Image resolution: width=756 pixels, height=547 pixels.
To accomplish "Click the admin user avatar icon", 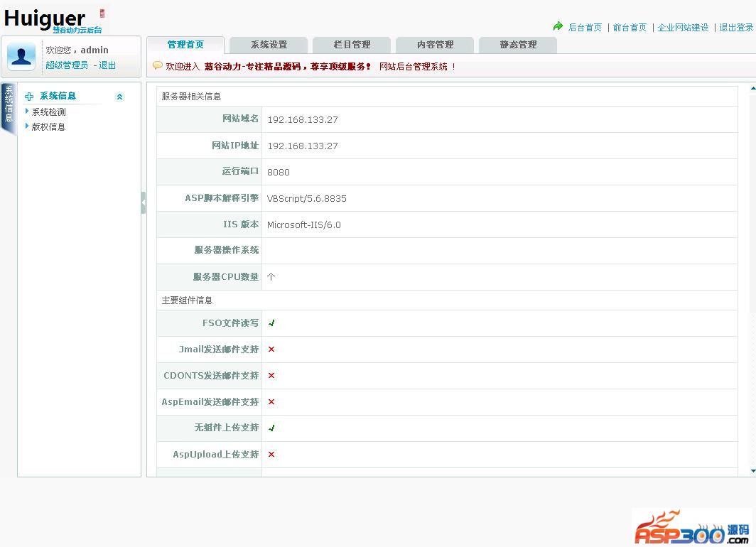I will click(21, 57).
